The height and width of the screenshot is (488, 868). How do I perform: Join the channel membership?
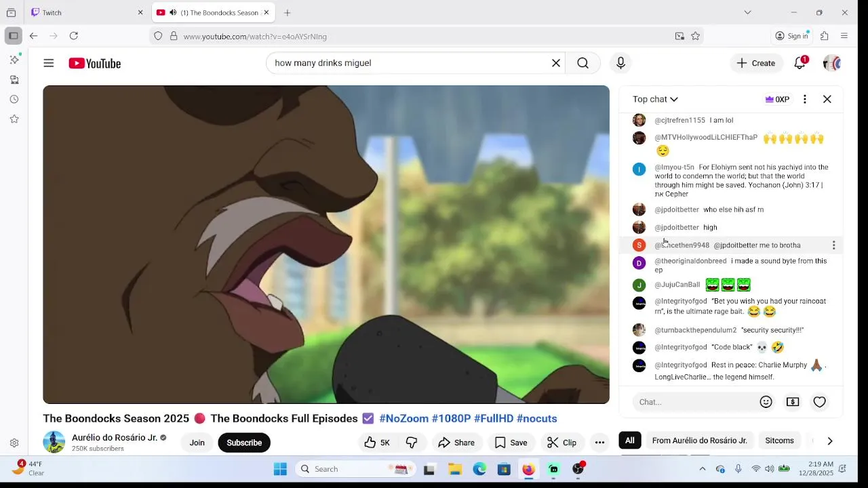coord(197,443)
